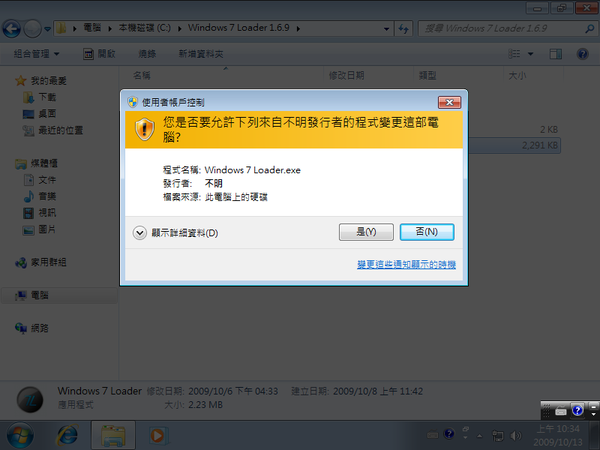The width and height of the screenshot is (600, 450).
Task: Click the 是(Y) button in UAC dialog
Action: [366, 232]
